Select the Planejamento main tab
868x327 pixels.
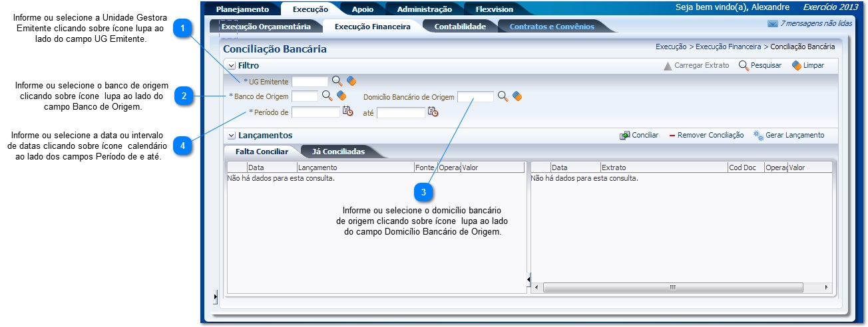tap(242, 9)
